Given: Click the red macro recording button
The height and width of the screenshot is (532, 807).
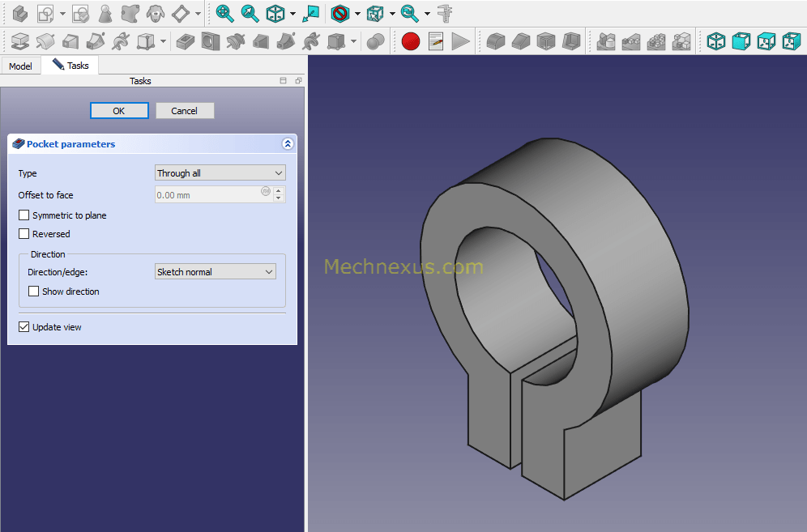Looking at the screenshot, I should pyautogui.click(x=411, y=40).
